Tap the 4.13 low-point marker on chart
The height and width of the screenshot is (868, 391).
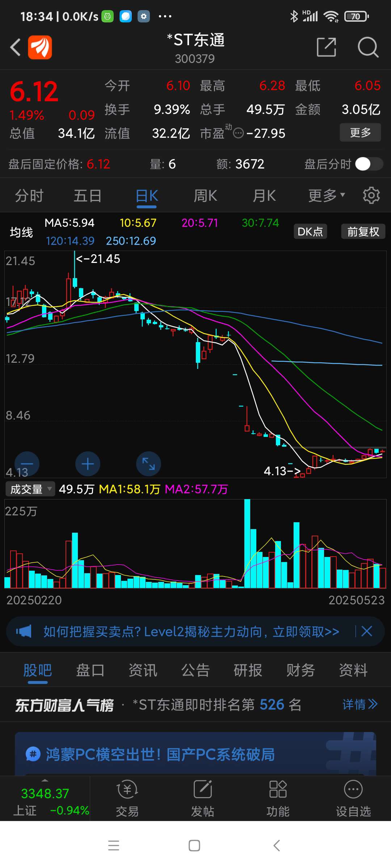[x=282, y=471]
